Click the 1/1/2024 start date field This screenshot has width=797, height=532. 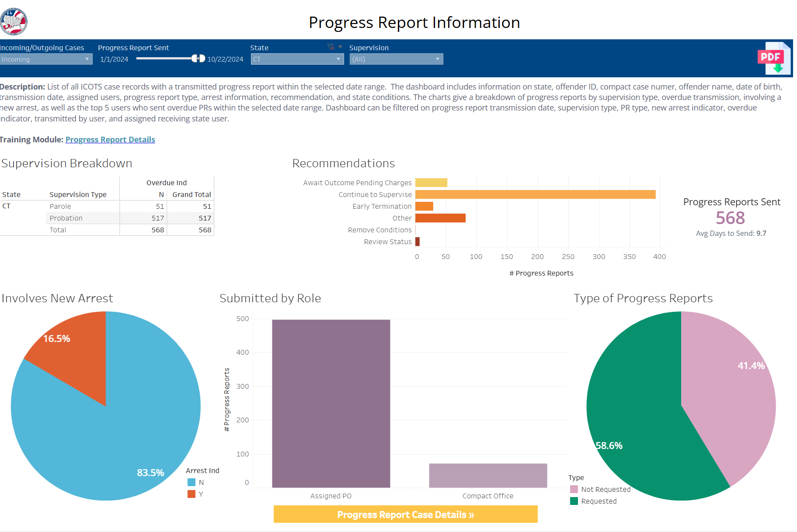114,59
